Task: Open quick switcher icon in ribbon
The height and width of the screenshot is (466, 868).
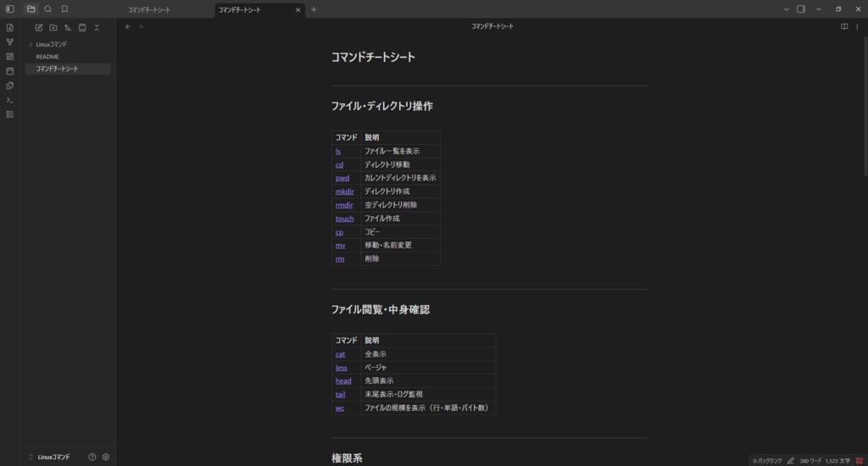Action: pos(10,28)
